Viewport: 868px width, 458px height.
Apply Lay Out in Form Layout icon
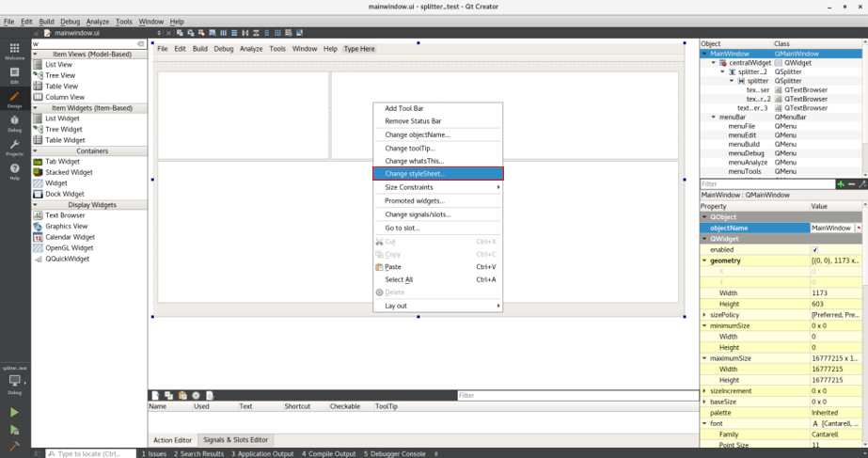267,33
